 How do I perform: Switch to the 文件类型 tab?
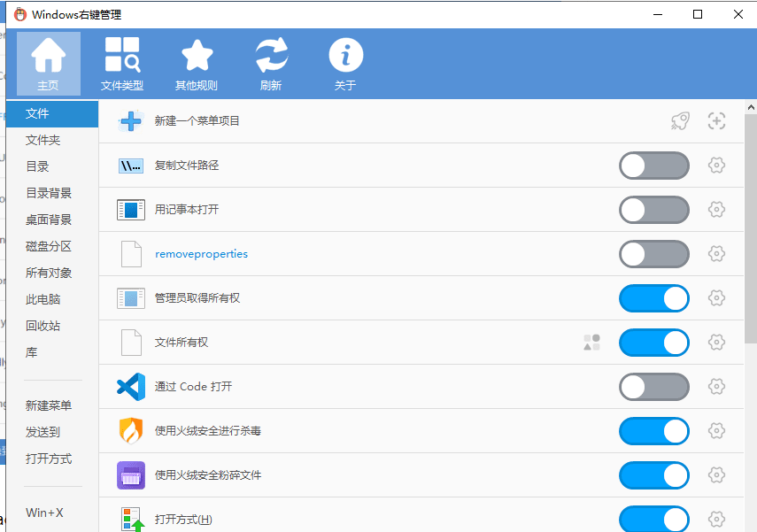[122, 63]
